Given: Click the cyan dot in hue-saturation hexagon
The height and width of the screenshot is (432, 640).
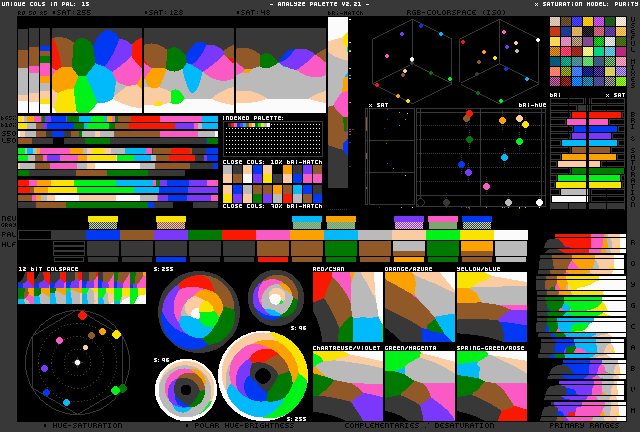Looking at the screenshot, I should coord(67,402).
